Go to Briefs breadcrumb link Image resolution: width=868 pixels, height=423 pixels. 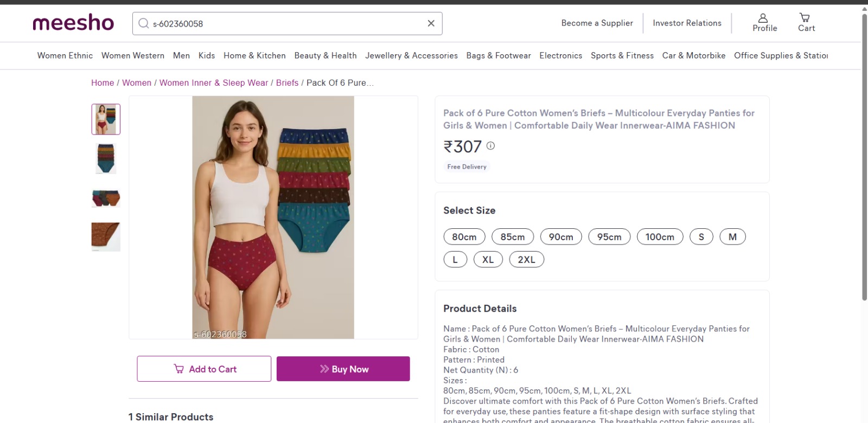pyautogui.click(x=287, y=83)
